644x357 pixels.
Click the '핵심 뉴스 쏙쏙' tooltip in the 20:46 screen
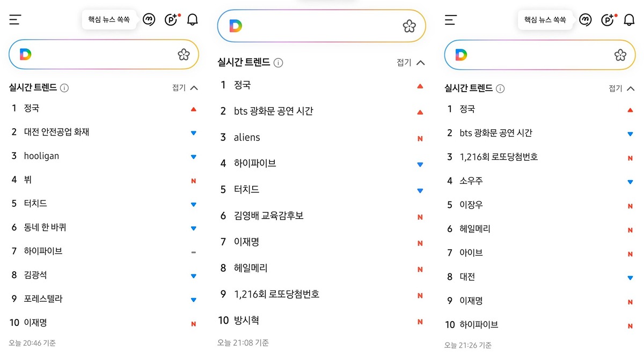click(x=109, y=20)
